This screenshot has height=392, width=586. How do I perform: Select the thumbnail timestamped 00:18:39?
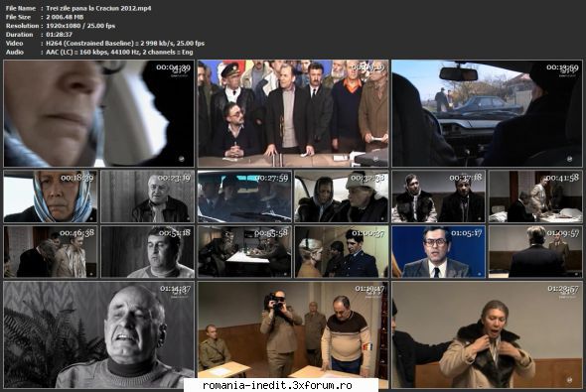[51, 196]
